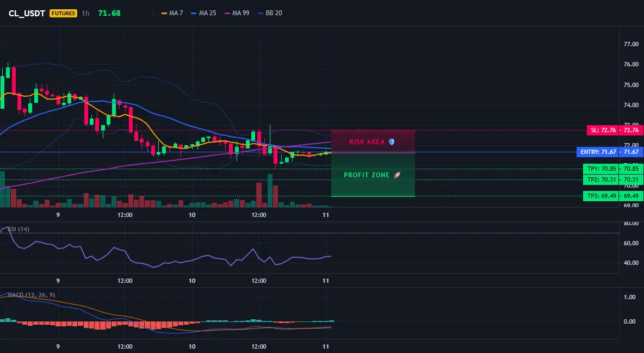The image size is (644, 353).
Task: Click the PROFIT ZONE label
Action: click(x=367, y=175)
